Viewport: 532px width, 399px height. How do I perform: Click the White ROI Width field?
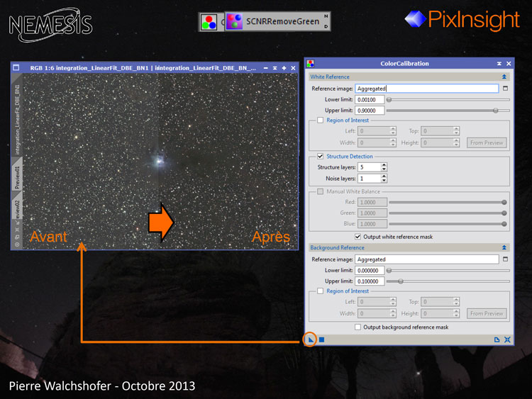point(375,142)
